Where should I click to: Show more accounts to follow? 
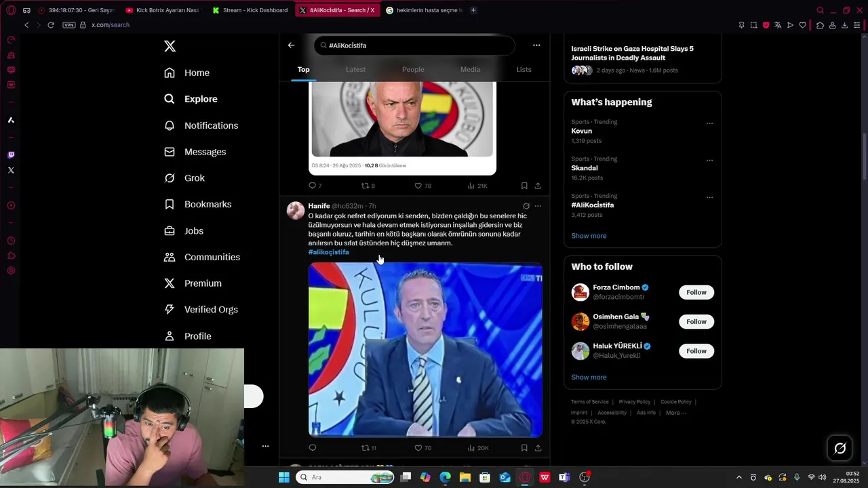pos(589,377)
